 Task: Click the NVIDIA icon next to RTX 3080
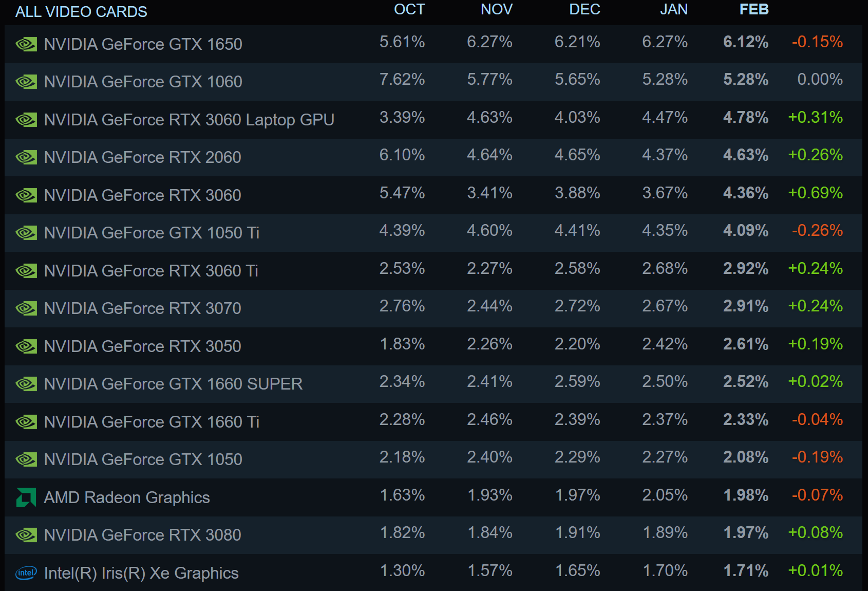(26, 535)
